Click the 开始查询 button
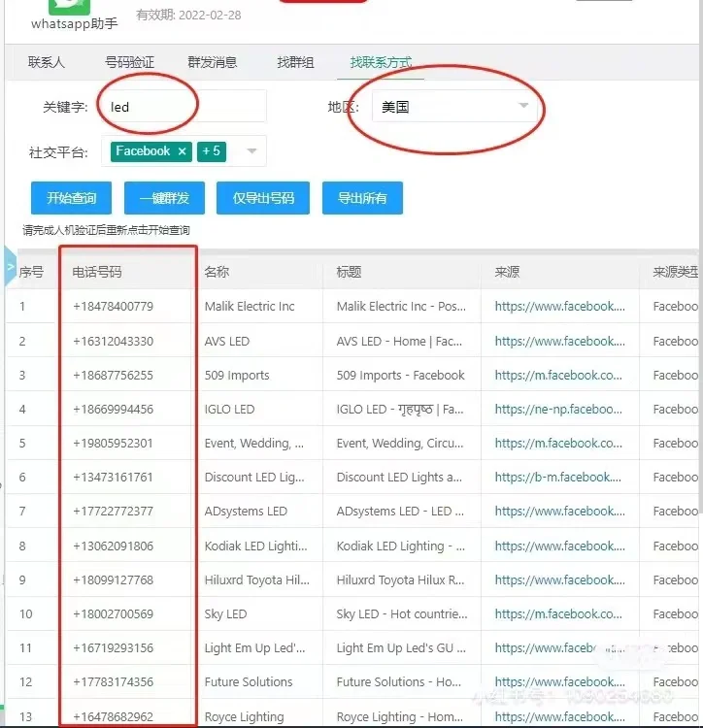 click(71, 198)
